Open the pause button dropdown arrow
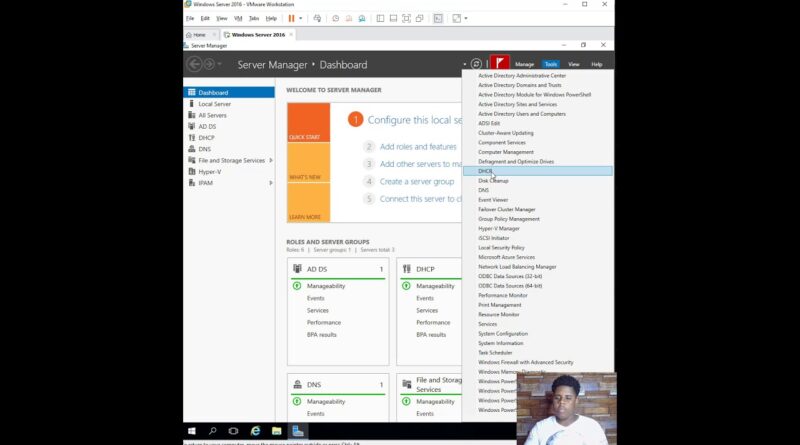Viewport: 800px width, 445px height. point(301,18)
